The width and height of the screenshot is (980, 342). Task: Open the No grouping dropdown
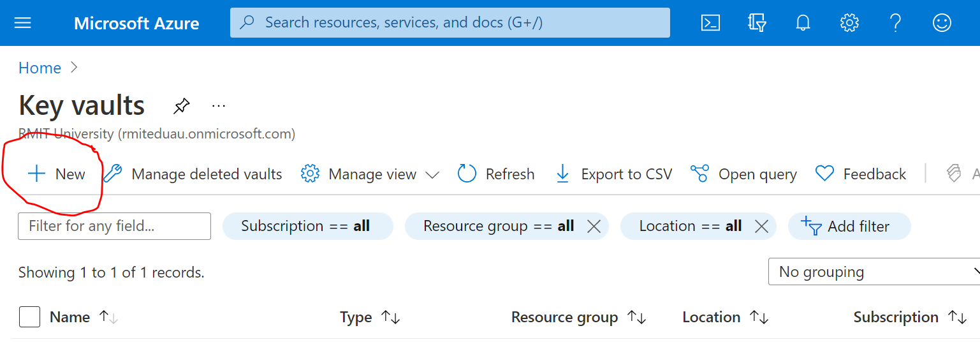click(x=874, y=272)
